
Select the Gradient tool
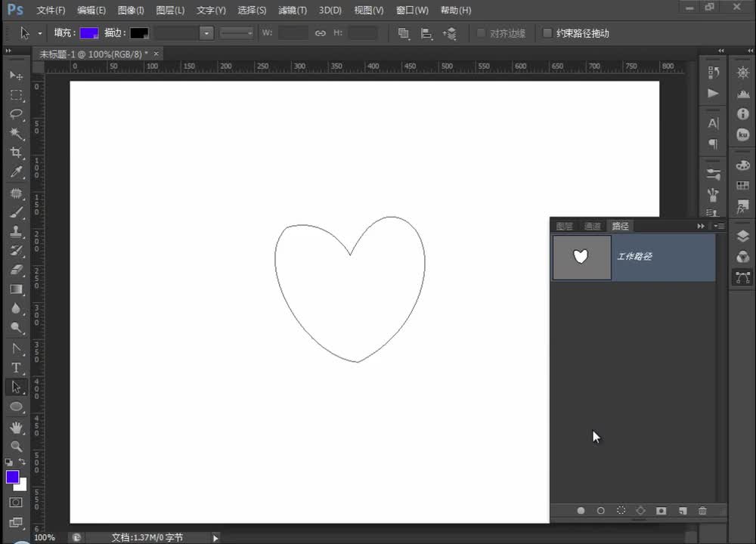tap(16, 289)
